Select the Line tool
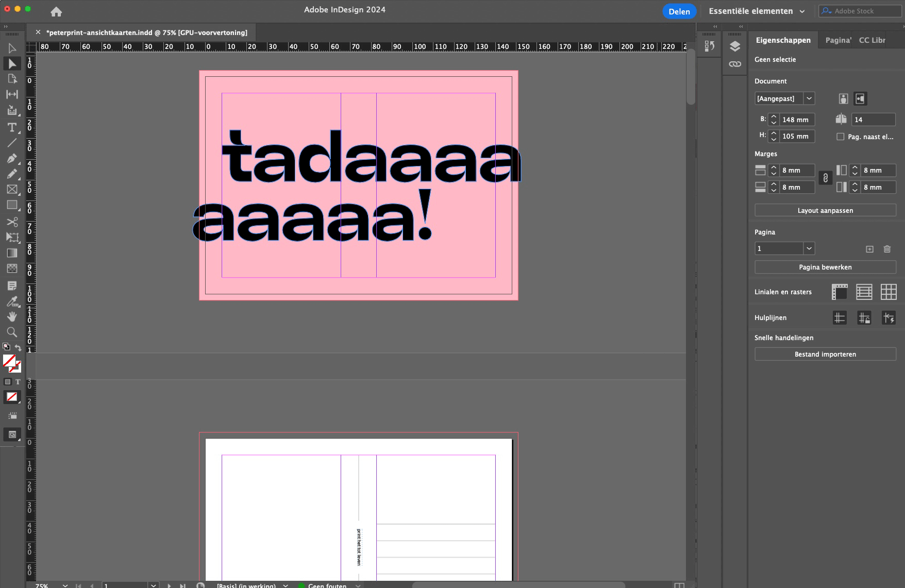905x588 pixels. (x=11, y=143)
